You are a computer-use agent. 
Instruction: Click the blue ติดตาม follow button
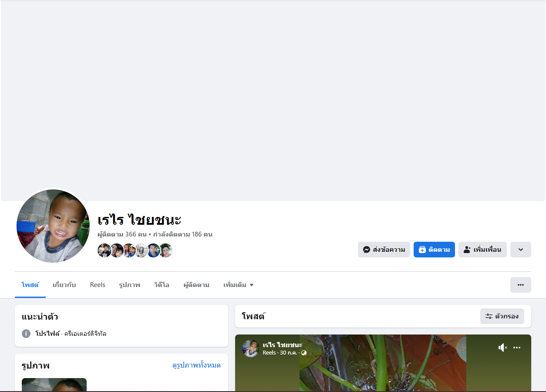pyautogui.click(x=434, y=250)
